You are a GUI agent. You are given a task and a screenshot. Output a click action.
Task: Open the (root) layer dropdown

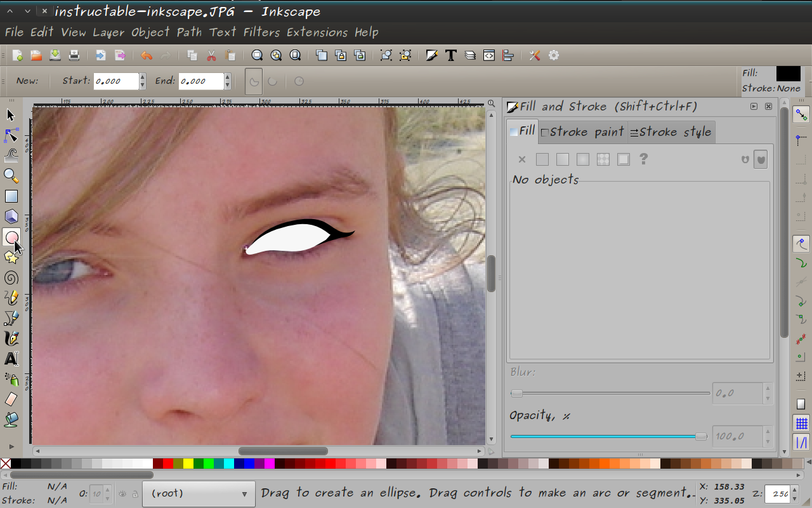tap(199, 493)
